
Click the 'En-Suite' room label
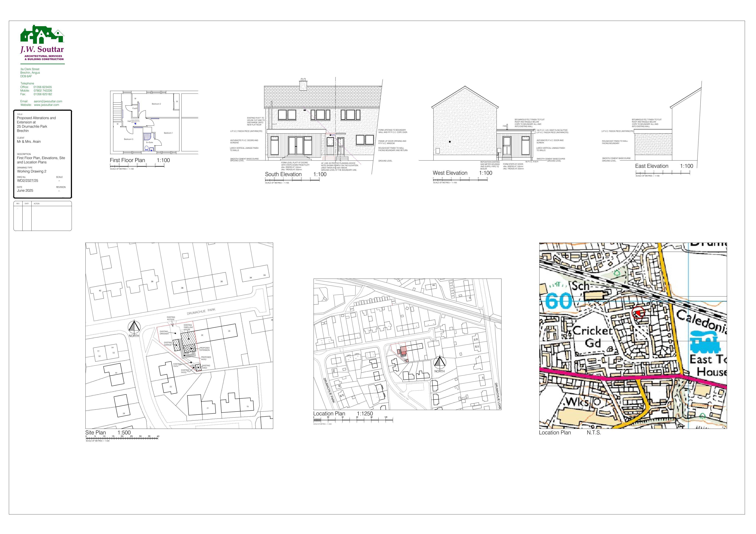click(x=150, y=143)
